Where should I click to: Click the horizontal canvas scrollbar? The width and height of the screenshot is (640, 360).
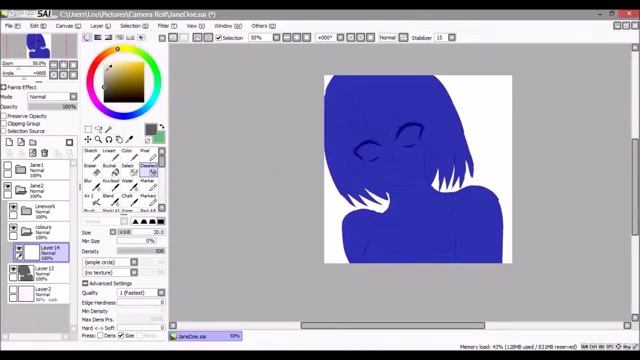[x=393, y=325]
